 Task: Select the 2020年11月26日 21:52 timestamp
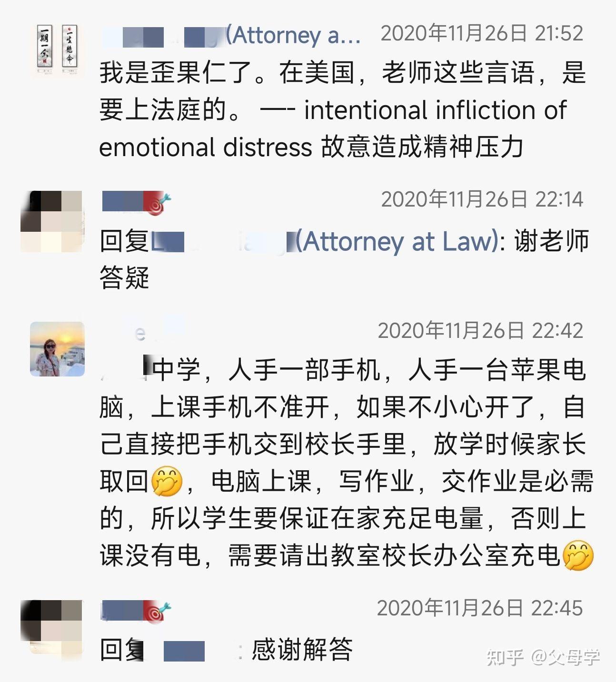(x=482, y=33)
